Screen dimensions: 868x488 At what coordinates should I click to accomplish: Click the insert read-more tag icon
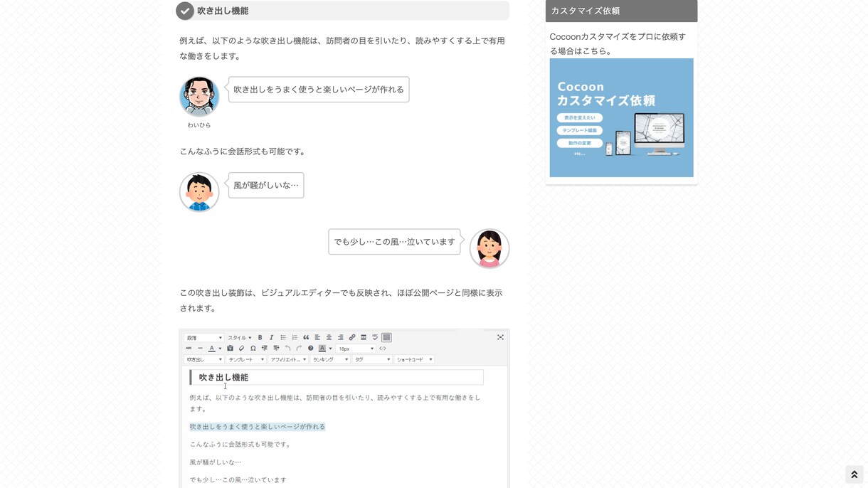tap(364, 337)
